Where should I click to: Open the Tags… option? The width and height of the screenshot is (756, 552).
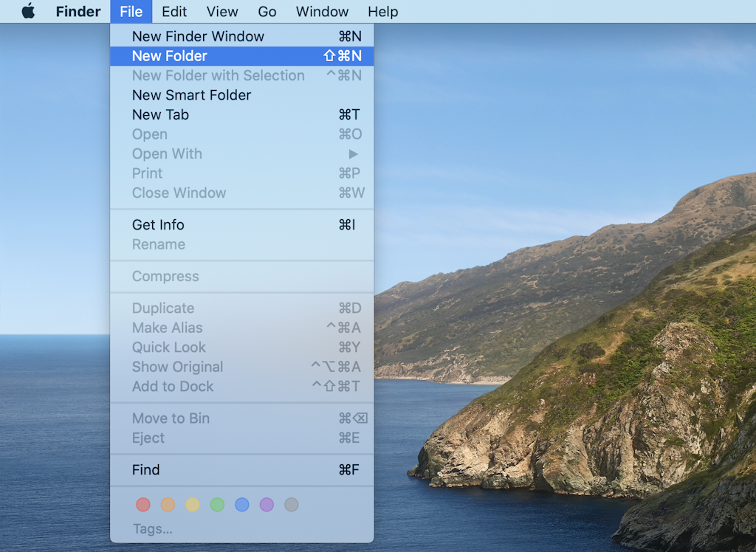[x=152, y=528]
